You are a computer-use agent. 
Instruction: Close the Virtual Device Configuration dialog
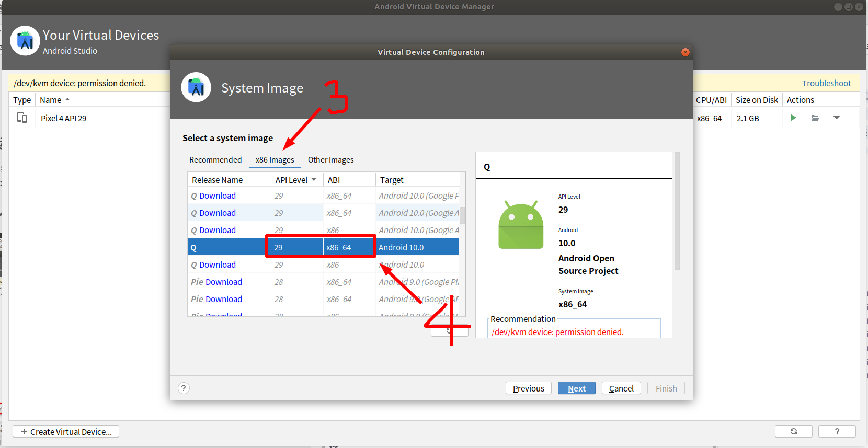pyautogui.click(x=686, y=52)
